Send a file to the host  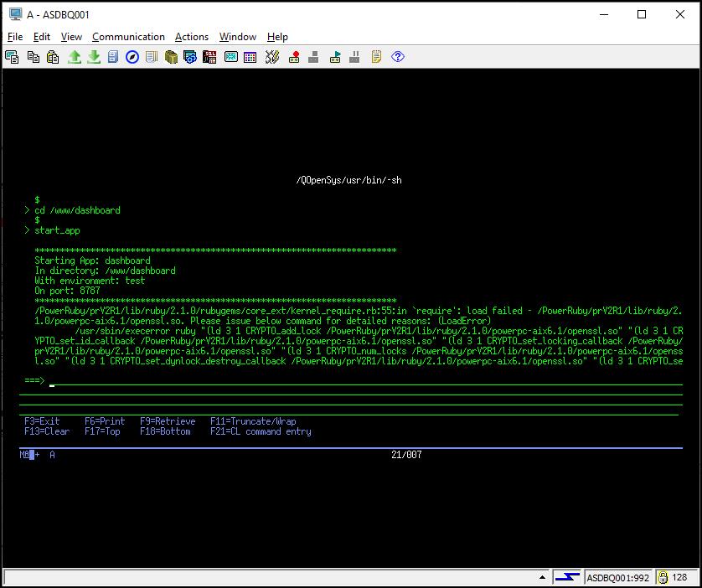(74, 57)
